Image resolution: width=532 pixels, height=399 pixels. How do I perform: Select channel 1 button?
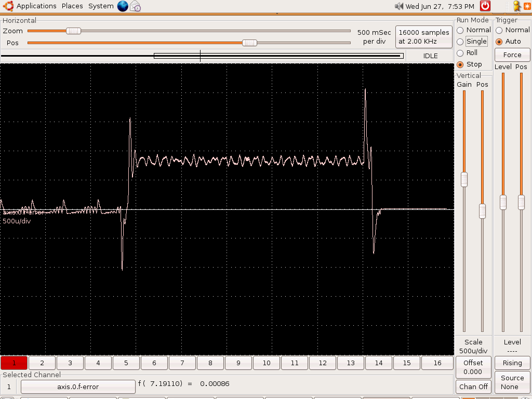14,363
